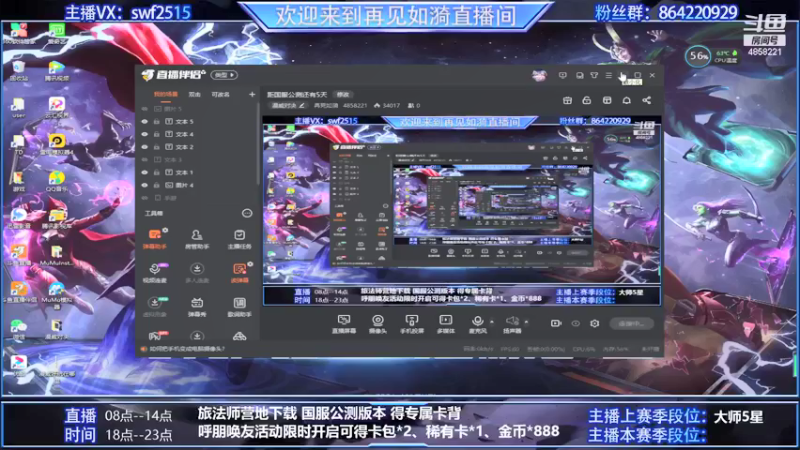Hide the 文本 4 layer

tap(144, 134)
